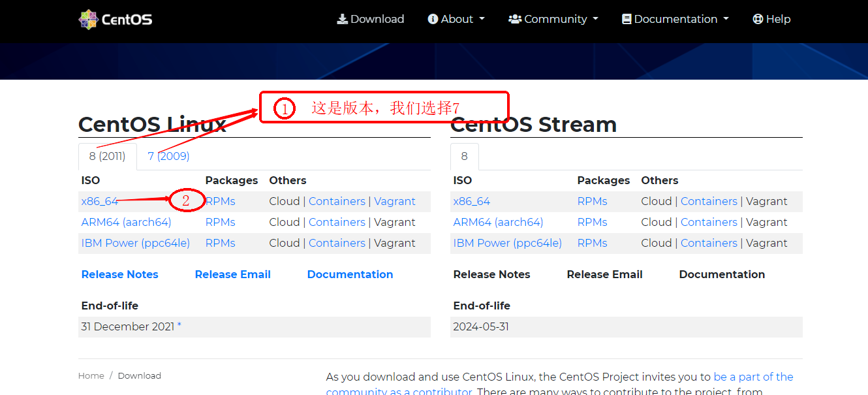Click Vagrant text in CentOS Stream x86_64 row
The height and width of the screenshot is (395, 868).
pyautogui.click(x=767, y=201)
